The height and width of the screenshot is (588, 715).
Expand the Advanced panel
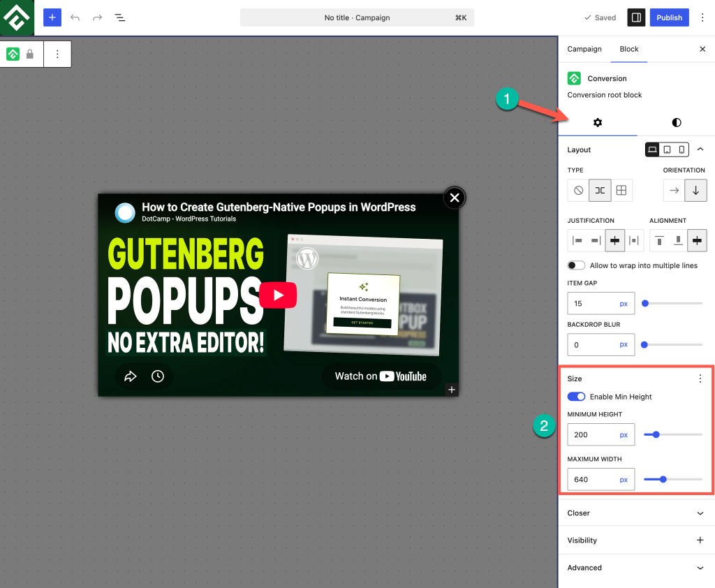tap(636, 568)
